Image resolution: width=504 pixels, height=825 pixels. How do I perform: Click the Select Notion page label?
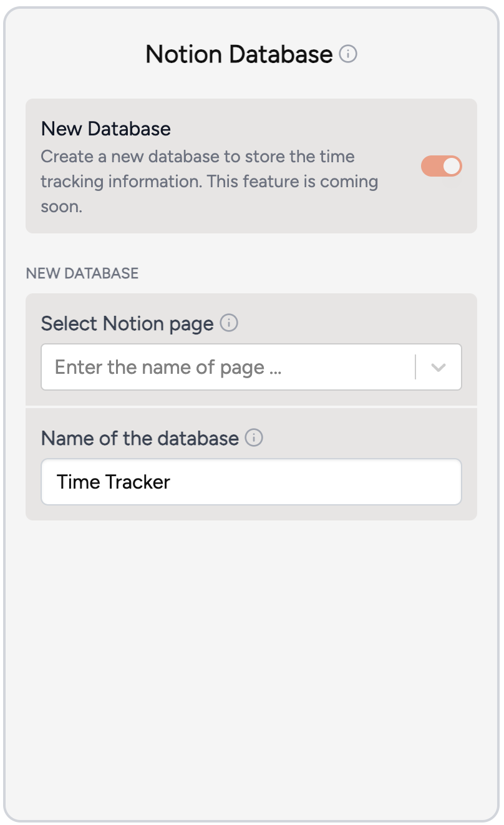coord(127,323)
